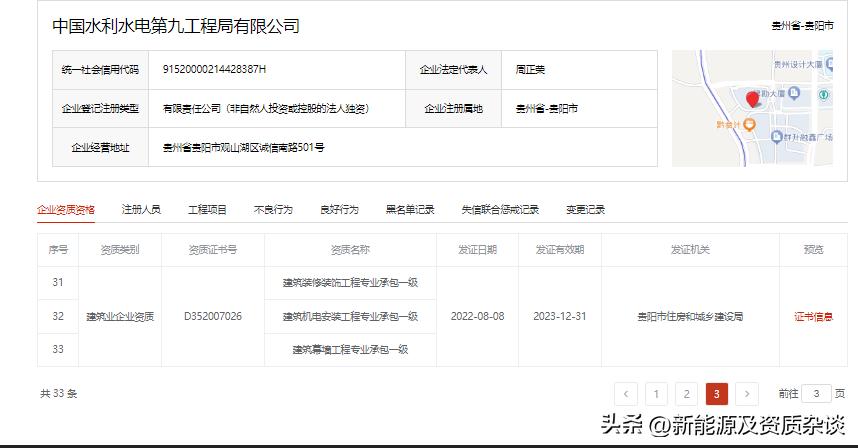Select certificate number D352007026

(213, 317)
